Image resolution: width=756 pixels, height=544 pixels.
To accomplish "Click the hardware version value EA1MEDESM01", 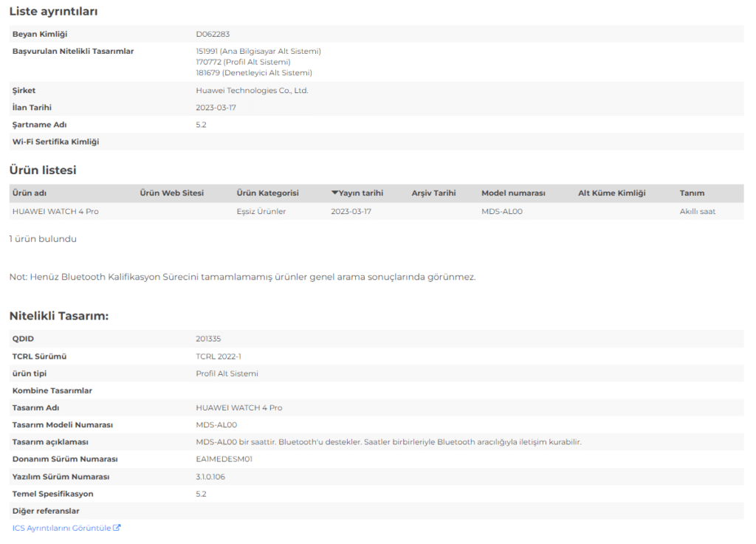I will point(224,459).
